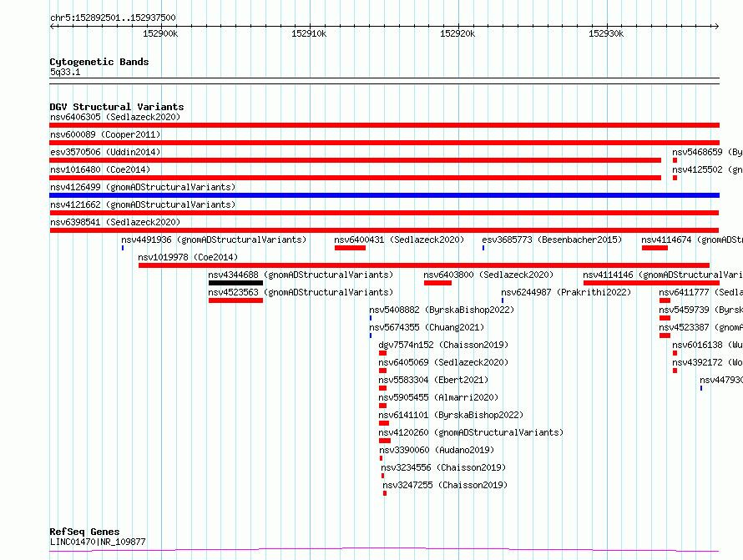Click the nsv5468659 variant label
This screenshot has height=560, width=743.
[707, 152]
